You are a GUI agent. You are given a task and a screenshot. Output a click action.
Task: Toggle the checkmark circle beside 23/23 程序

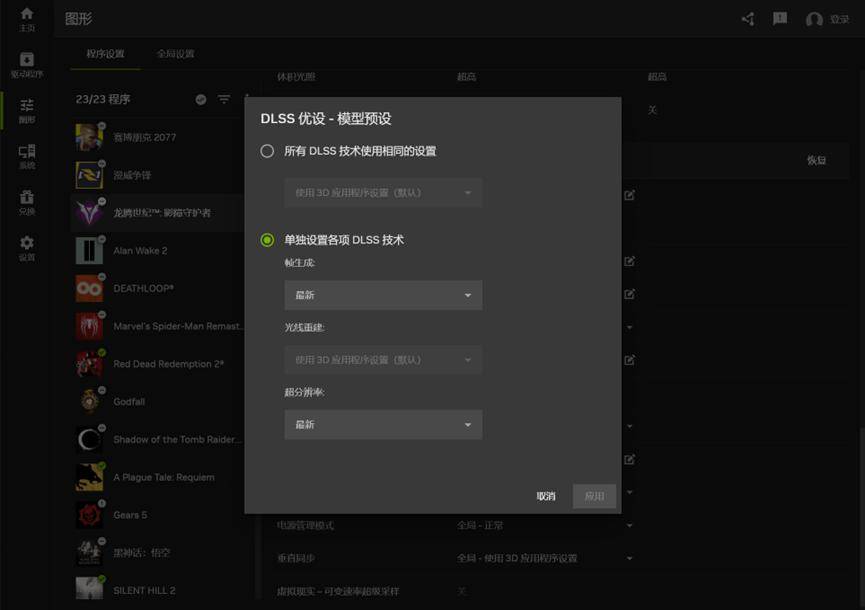point(201,100)
